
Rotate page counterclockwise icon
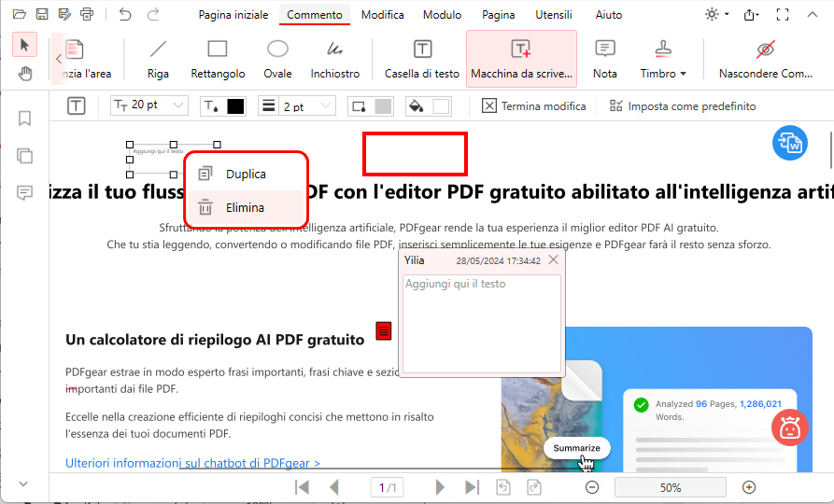pos(503,487)
